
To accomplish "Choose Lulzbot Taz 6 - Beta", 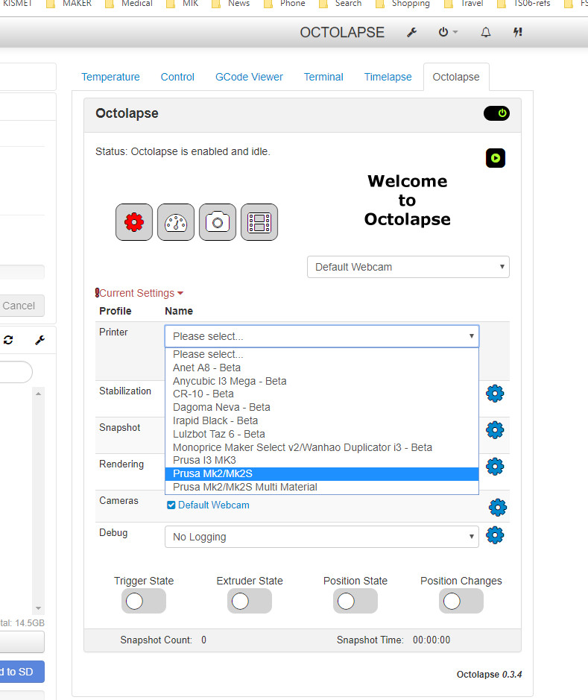I will 322,434.
